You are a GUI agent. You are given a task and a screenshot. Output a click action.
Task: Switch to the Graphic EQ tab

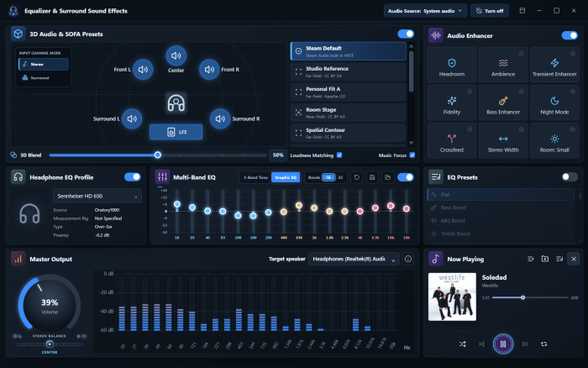(286, 177)
